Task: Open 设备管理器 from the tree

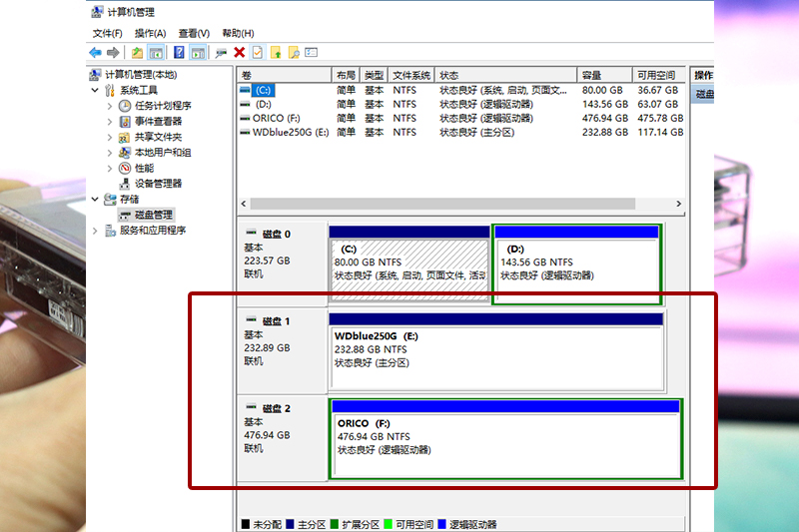Action: coord(158,184)
